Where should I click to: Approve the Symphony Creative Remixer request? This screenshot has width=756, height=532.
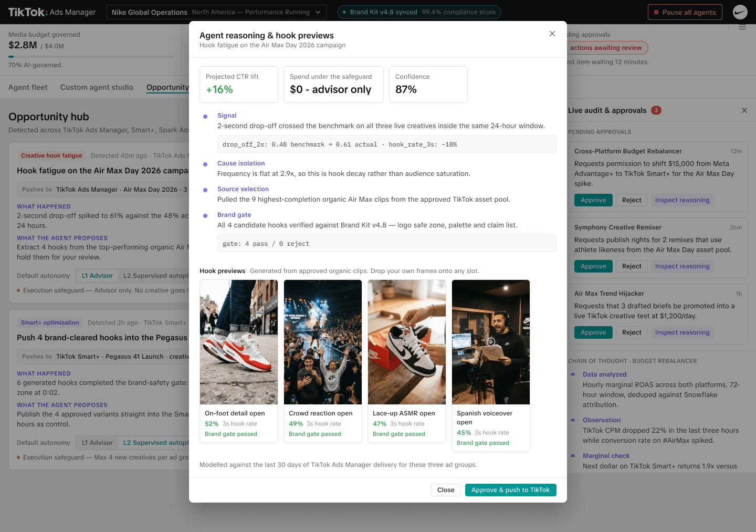[593, 266]
